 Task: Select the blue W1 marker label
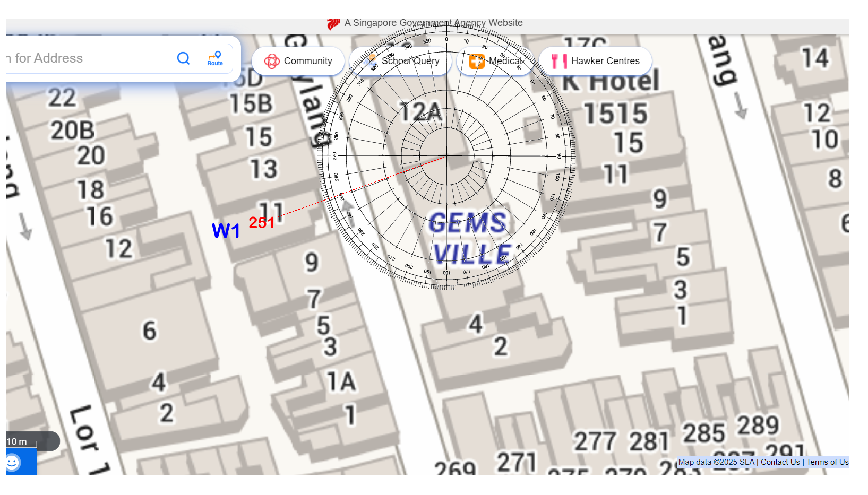tap(226, 231)
